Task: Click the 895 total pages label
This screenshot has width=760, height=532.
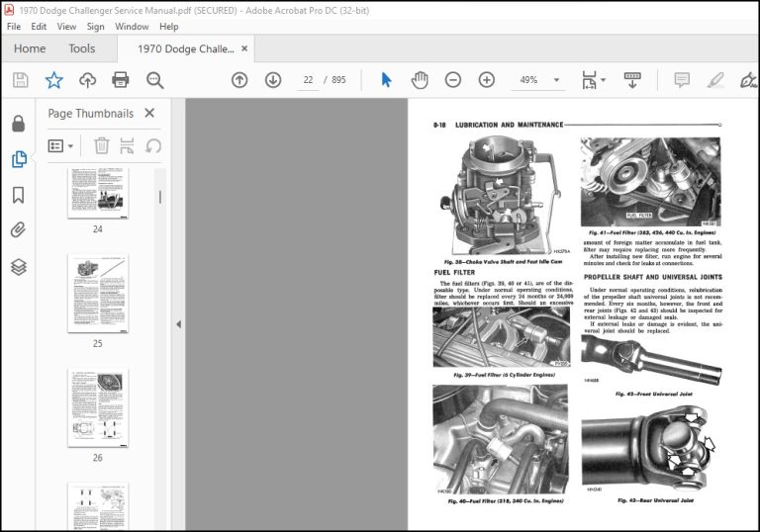Action: click(x=338, y=80)
